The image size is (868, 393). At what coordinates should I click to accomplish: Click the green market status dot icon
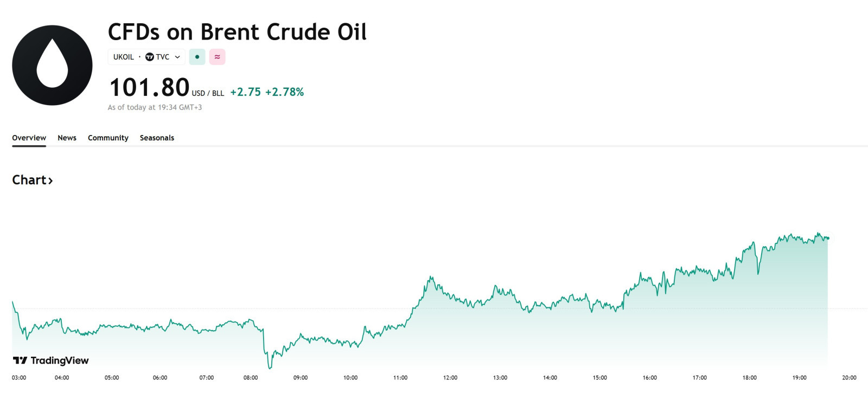pos(197,57)
